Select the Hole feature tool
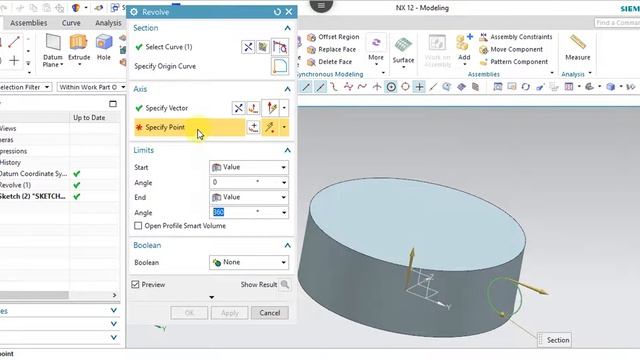The image size is (640, 360). click(x=104, y=47)
